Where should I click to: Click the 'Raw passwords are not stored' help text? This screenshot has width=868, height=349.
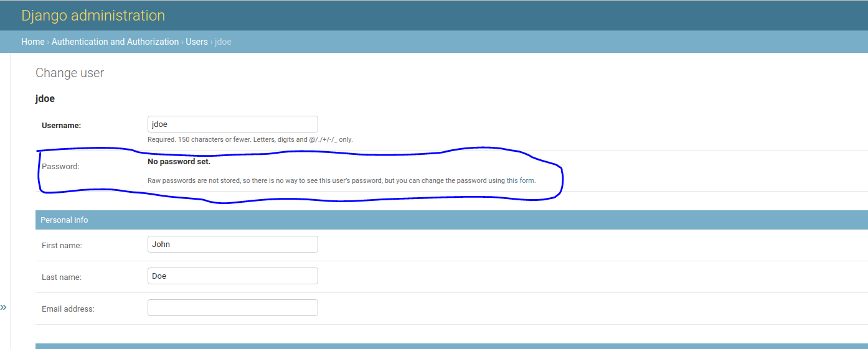(341, 181)
